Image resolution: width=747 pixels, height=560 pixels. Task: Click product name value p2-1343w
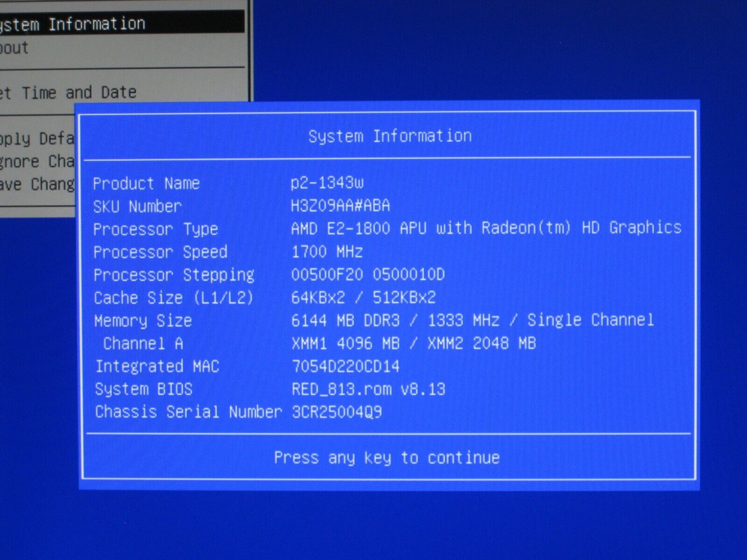[x=327, y=182]
